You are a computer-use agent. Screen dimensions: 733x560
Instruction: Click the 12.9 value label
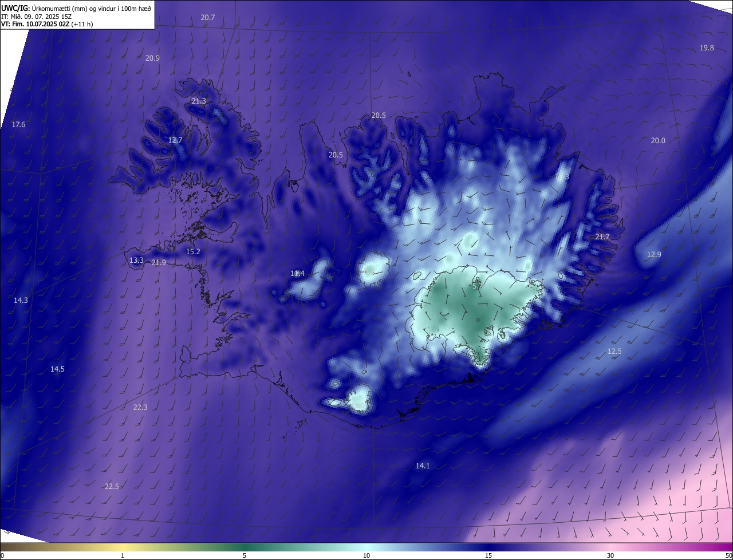point(654,255)
